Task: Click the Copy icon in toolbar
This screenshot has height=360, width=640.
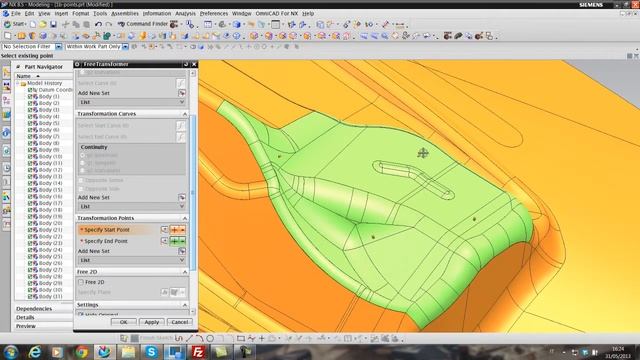Action: 76,24
